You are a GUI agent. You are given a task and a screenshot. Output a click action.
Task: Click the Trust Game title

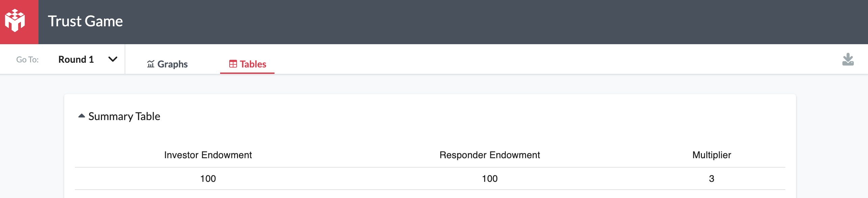(x=85, y=21)
